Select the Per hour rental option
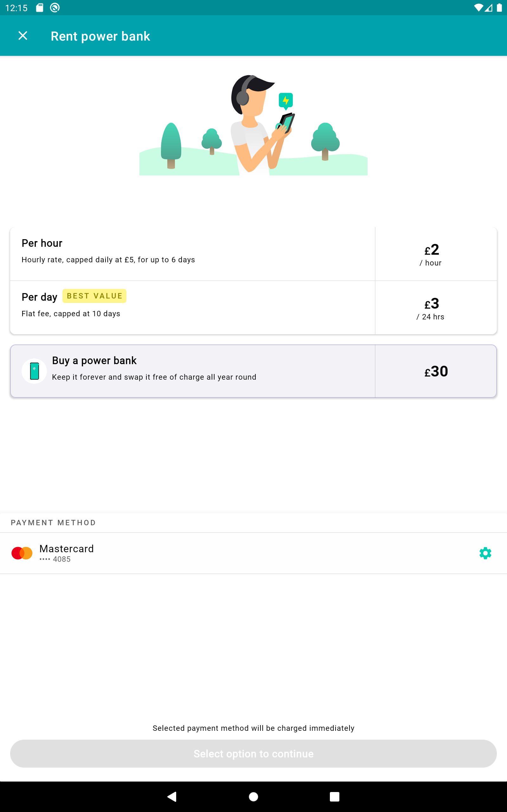 coord(192,254)
